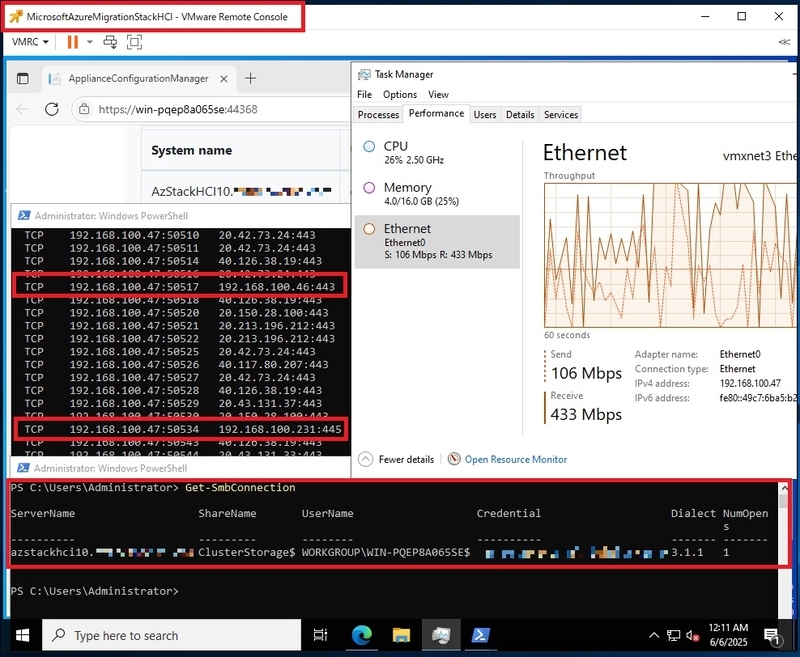This screenshot has width=800, height=657.
Task: Open the Windows Start menu
Action: coord(22,636)
